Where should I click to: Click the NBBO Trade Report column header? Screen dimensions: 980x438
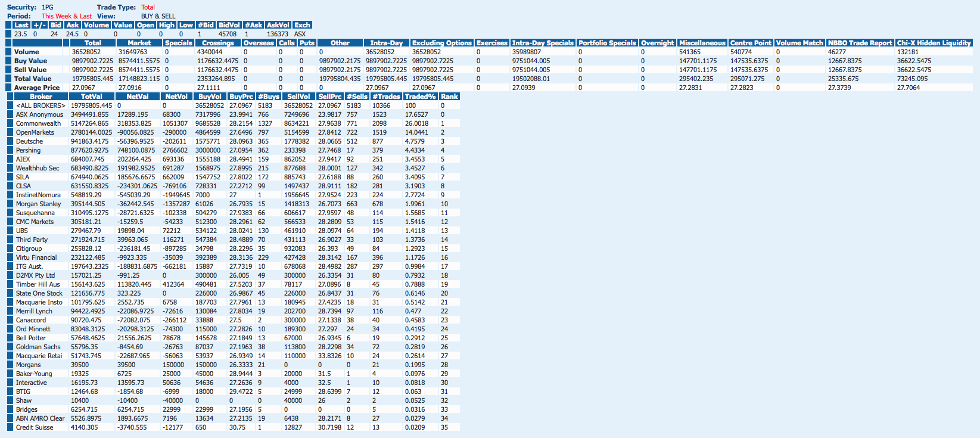coord(860,43)
